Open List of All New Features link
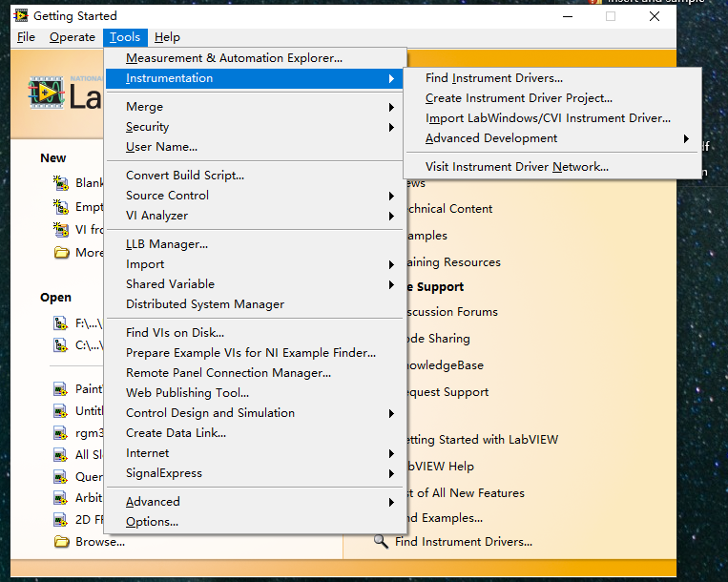The image size is (728, 582). [467, 493]
